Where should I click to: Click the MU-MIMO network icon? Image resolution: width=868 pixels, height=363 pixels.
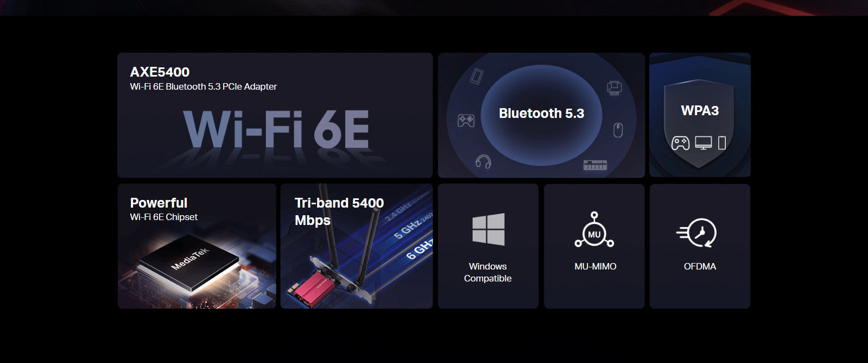point(594,230)
